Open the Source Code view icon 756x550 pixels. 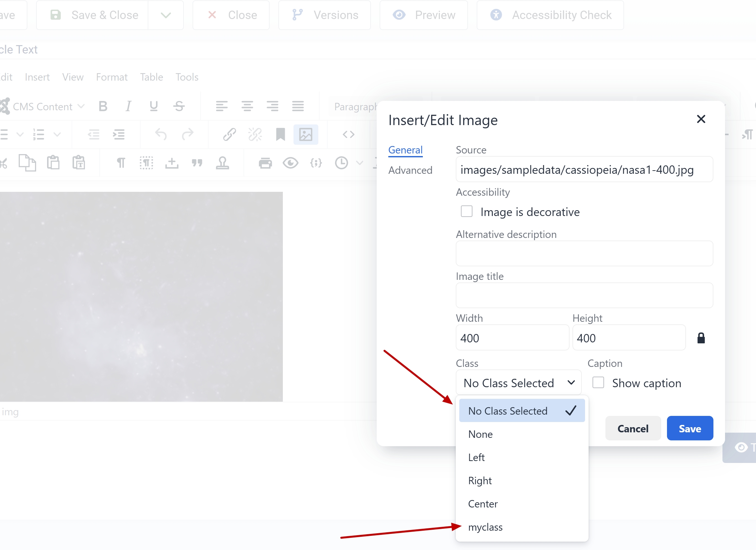point(349,134)
